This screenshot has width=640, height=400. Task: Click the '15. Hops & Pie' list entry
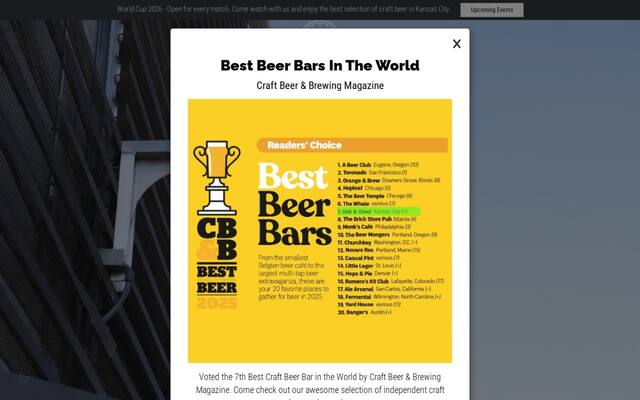click(x=367, y=273)
